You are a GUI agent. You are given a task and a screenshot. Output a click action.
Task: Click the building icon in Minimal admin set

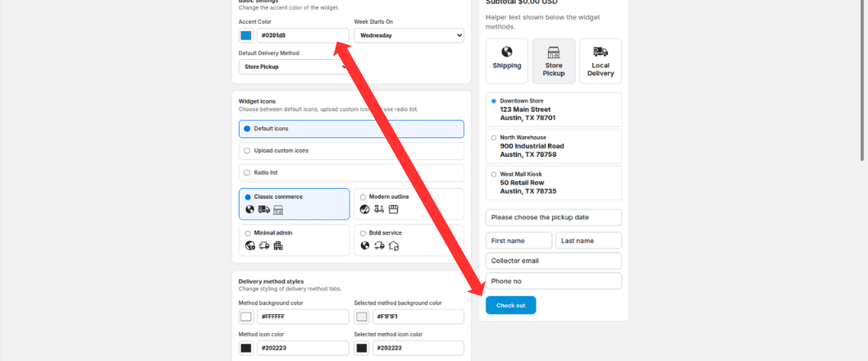[x=278, y=246]
